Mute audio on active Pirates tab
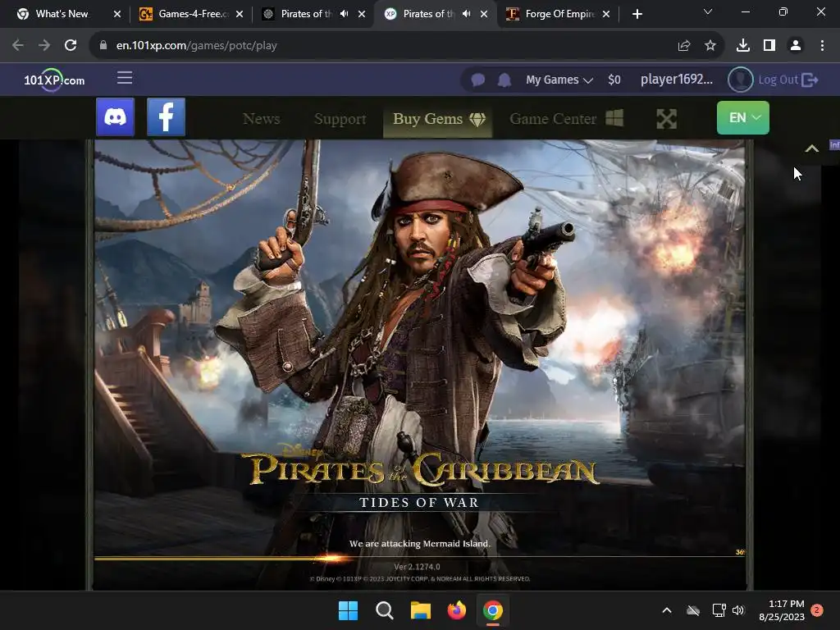840x630 pixels. (x=466, y=14)
